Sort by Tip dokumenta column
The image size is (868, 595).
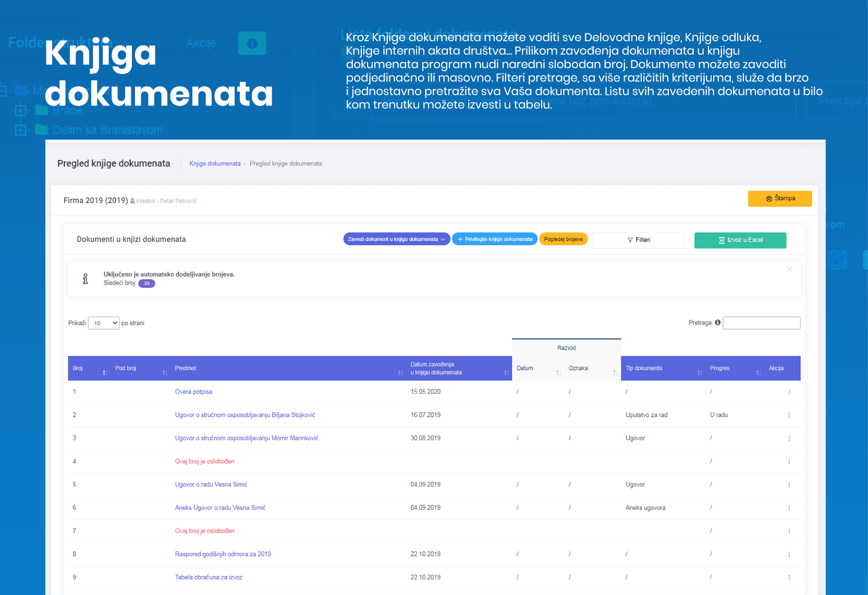(700, 372)
